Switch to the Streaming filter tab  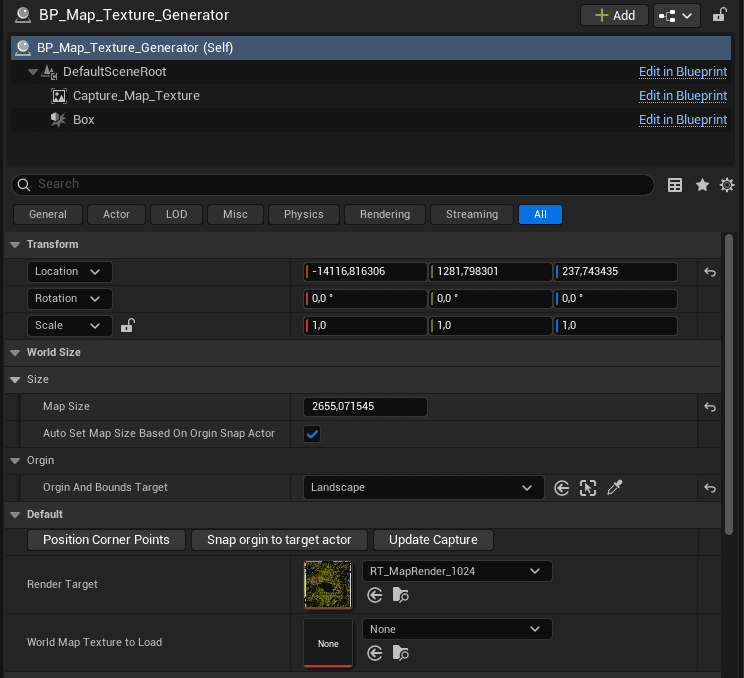pyautogui.click(x=472, y=214)
